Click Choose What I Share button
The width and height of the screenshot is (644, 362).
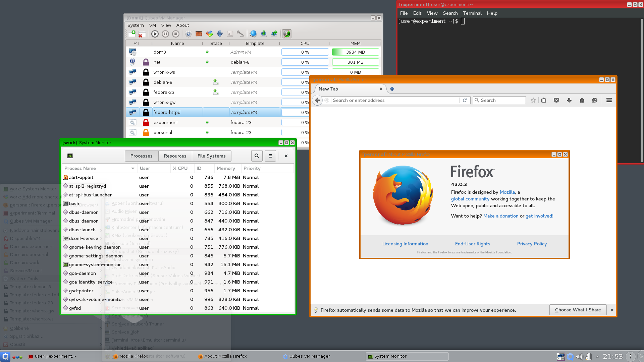pos(578,310)
